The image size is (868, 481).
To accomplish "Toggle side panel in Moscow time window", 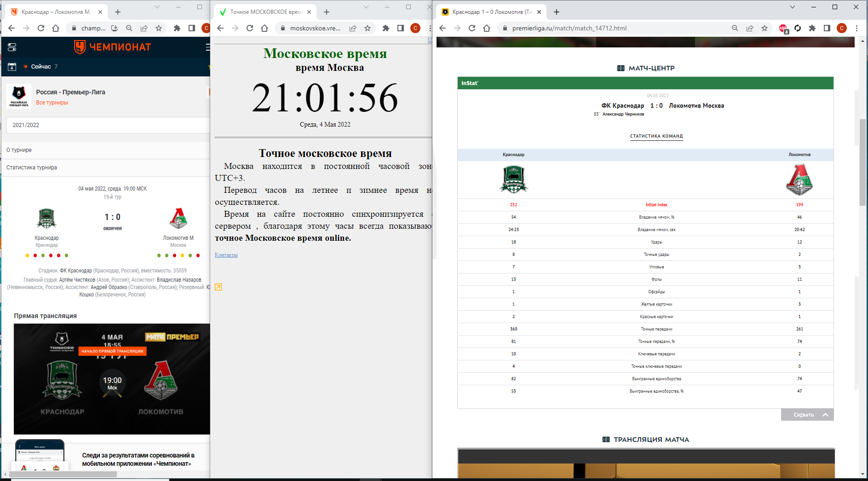I will (x=401, y=28).
